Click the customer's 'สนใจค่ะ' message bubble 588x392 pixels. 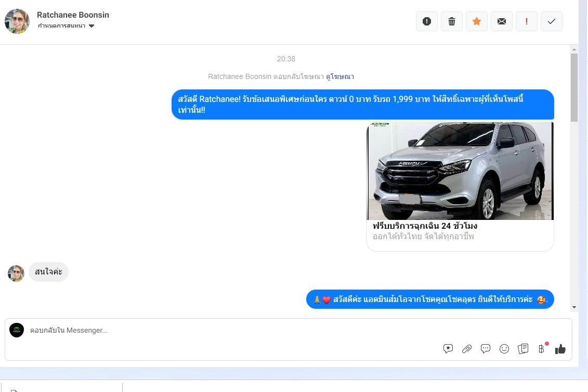[x=48, y=271]
